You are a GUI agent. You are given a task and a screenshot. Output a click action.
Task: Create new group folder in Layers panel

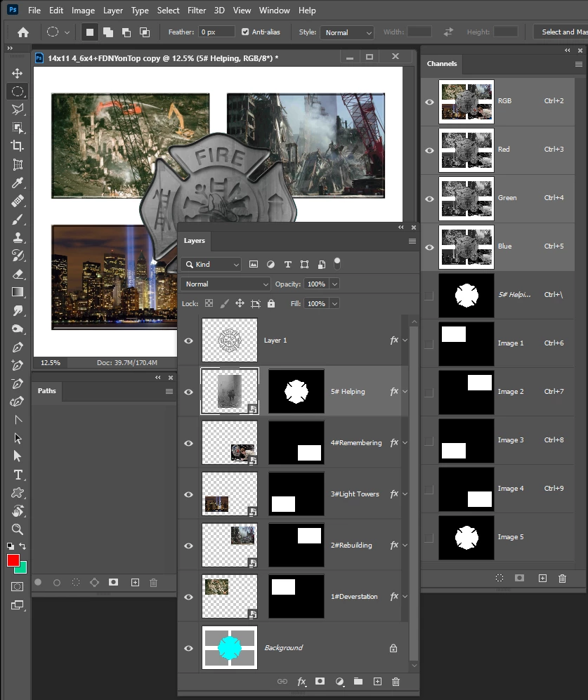[358, 681]
